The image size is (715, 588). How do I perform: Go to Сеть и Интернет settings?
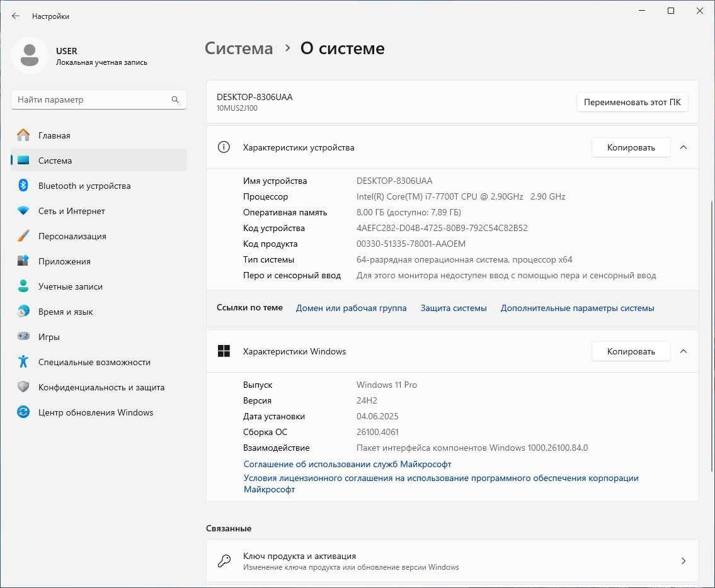pyautogui.click(x=99, y=211)
